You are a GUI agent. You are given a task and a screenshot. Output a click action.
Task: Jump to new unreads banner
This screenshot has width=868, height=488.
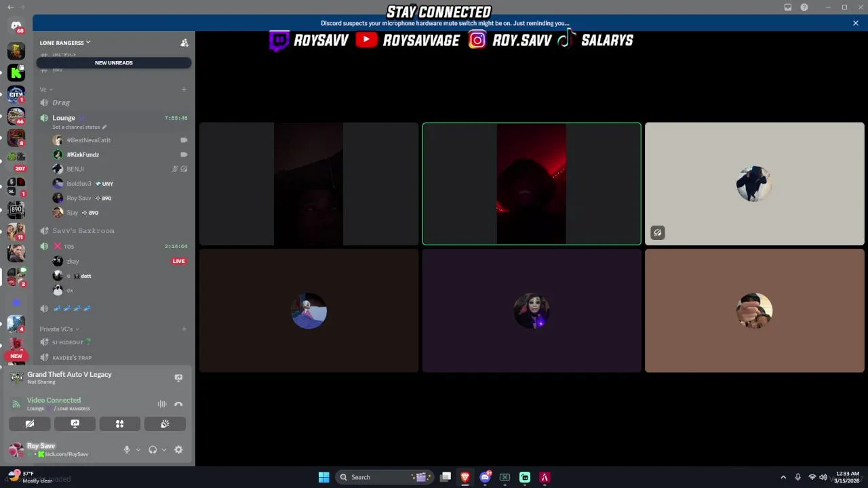114,63
